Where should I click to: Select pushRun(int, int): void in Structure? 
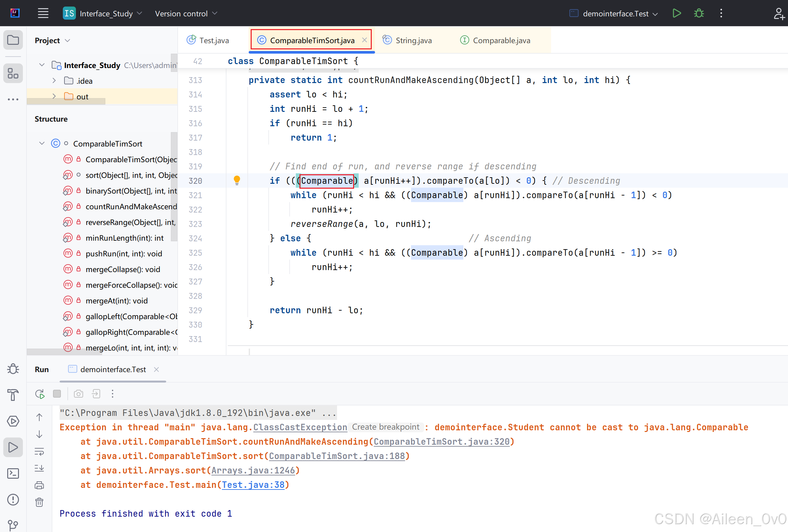click(x=124, y=253)
